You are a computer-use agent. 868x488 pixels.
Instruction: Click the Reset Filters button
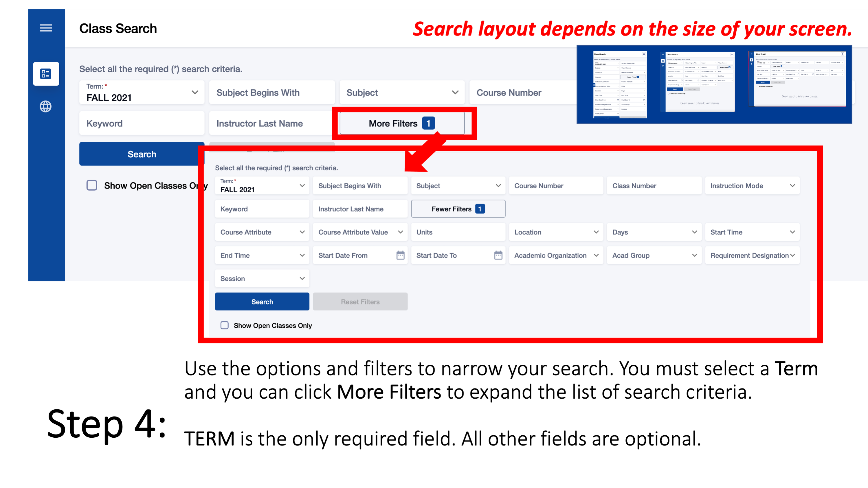pos(359,301)
